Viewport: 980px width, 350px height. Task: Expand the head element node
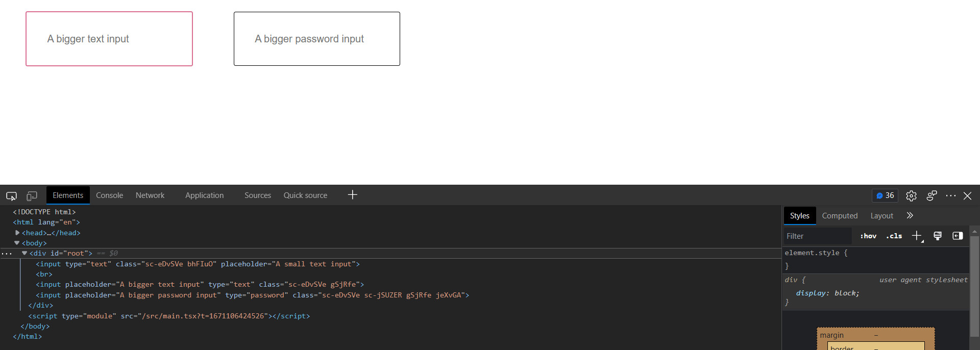point(17,233)
